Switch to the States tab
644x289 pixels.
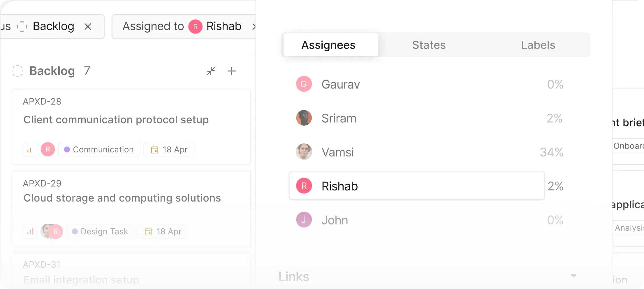(x=428, y=45)
